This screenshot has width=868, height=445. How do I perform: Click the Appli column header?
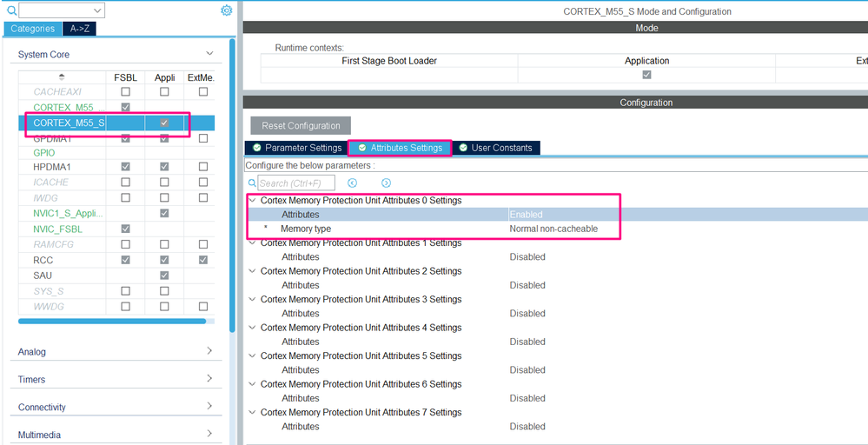(x=164, y=77)
